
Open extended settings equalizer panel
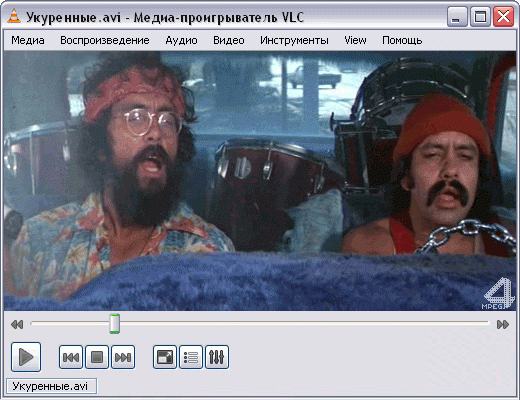pyautogui.click(x=217, y=357)
